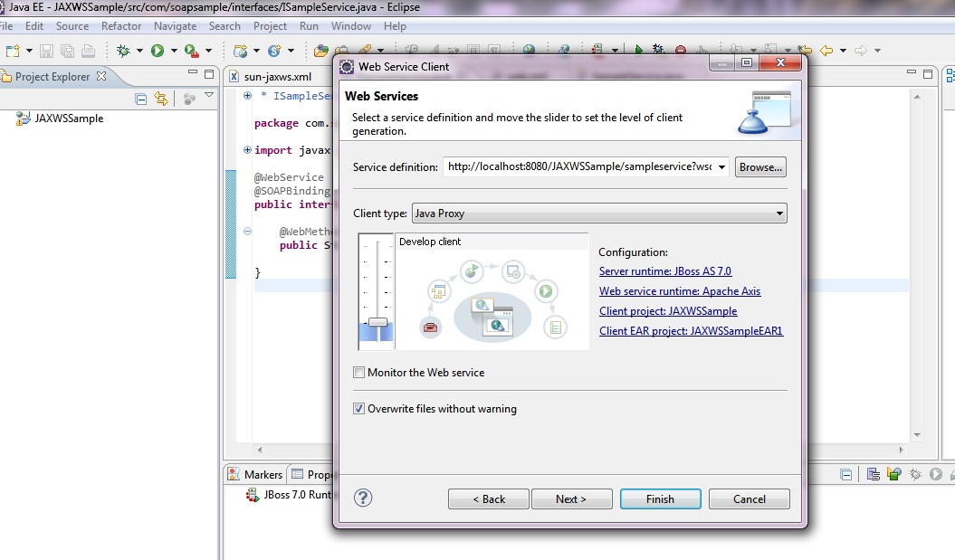Open the Service definition dropdown arrow
The height and width of the screenshot is (560, 955).
click(x=721, y=166)
